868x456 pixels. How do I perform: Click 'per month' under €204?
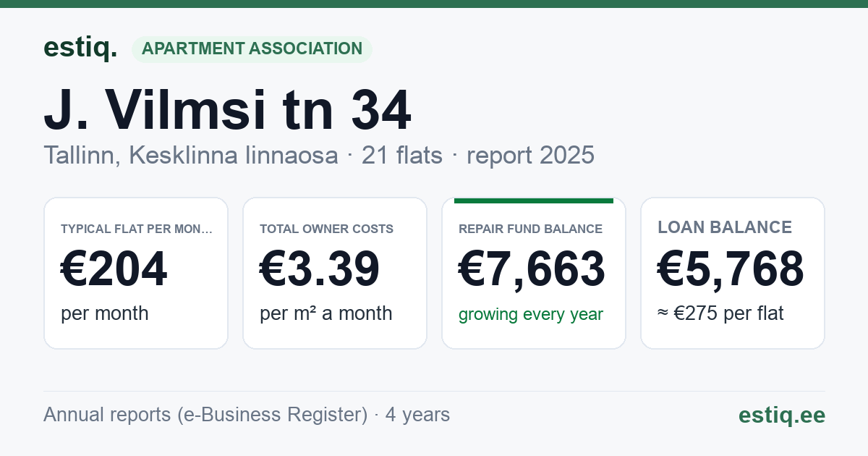pyautogui.click(x=105, y=313)
